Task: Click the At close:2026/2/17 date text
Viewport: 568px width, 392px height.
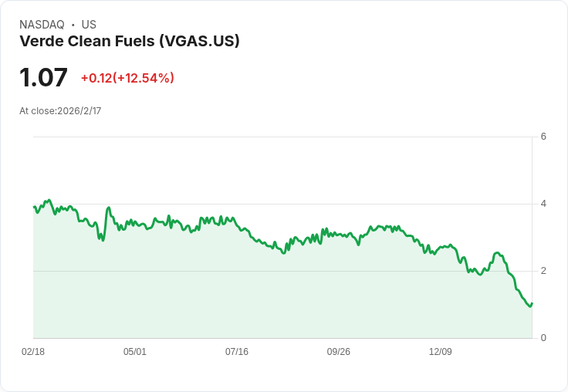Action: click(60, 111)
